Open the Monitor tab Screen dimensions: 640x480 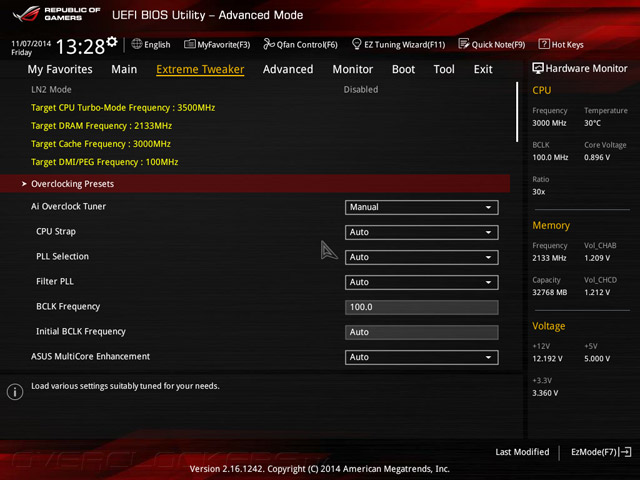coord(353,69)
